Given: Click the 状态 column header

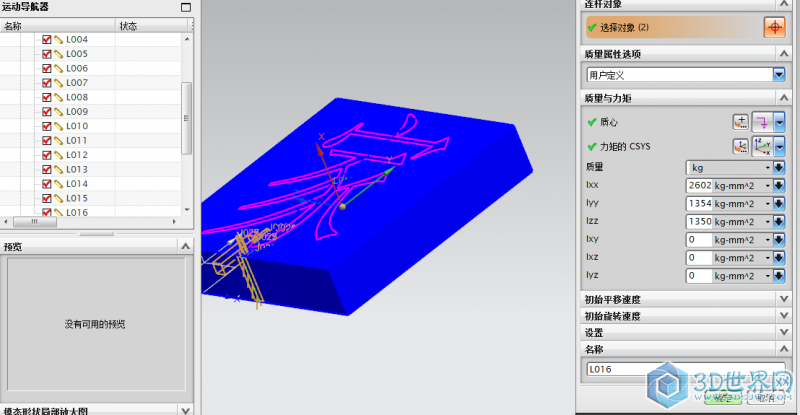Looking at the screenshot, I should (152, 26).
